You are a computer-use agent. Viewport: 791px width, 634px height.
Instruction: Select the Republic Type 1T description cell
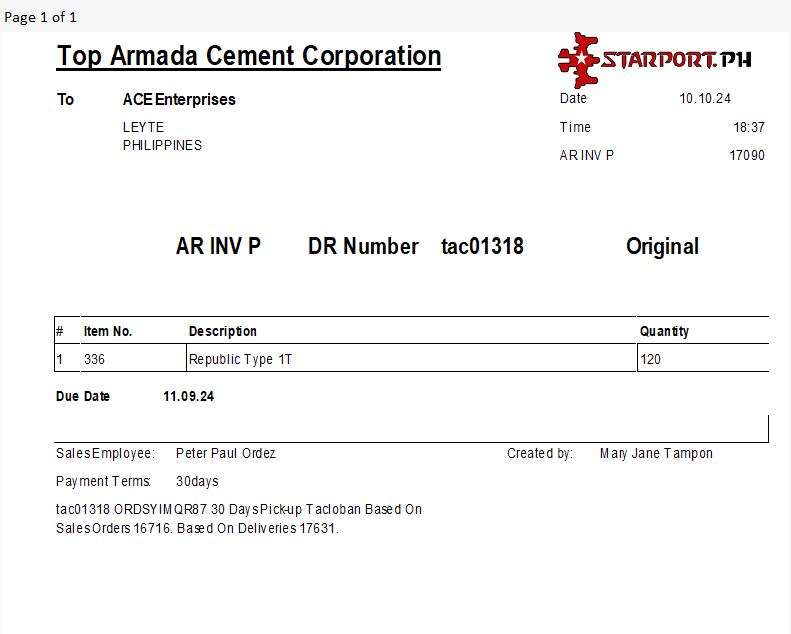coord(241,359)
